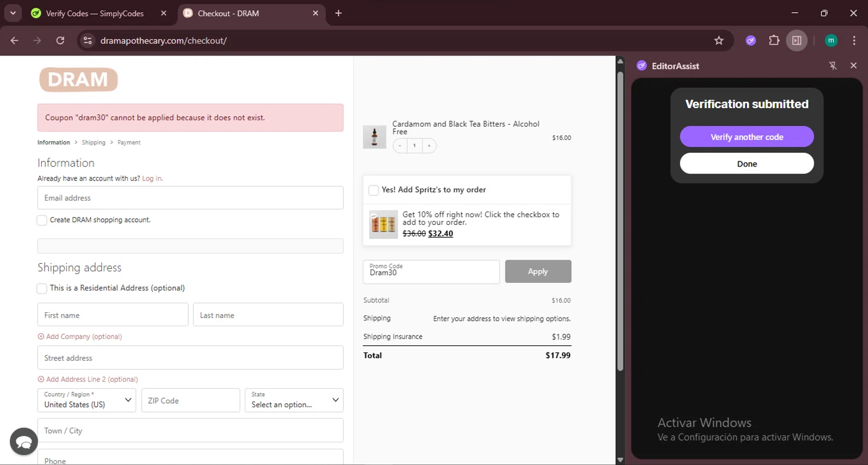
Task: Focus the ZIP Code field
Action: (190, 400)
